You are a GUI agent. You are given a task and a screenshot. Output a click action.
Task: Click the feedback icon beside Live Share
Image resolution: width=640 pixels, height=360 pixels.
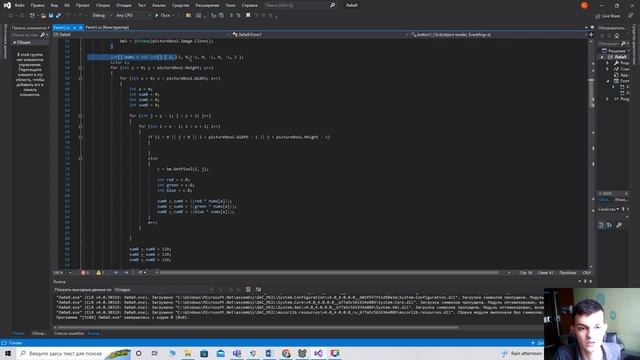coord(630,16)
